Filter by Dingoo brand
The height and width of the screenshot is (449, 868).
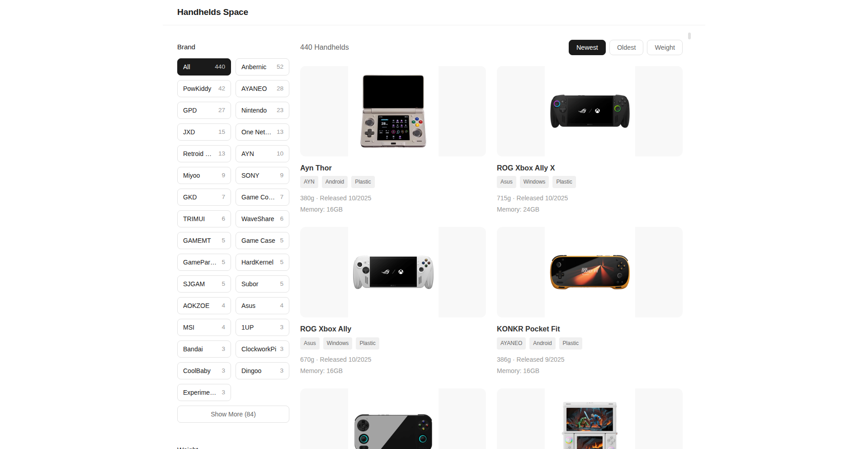tap(262, 371)
